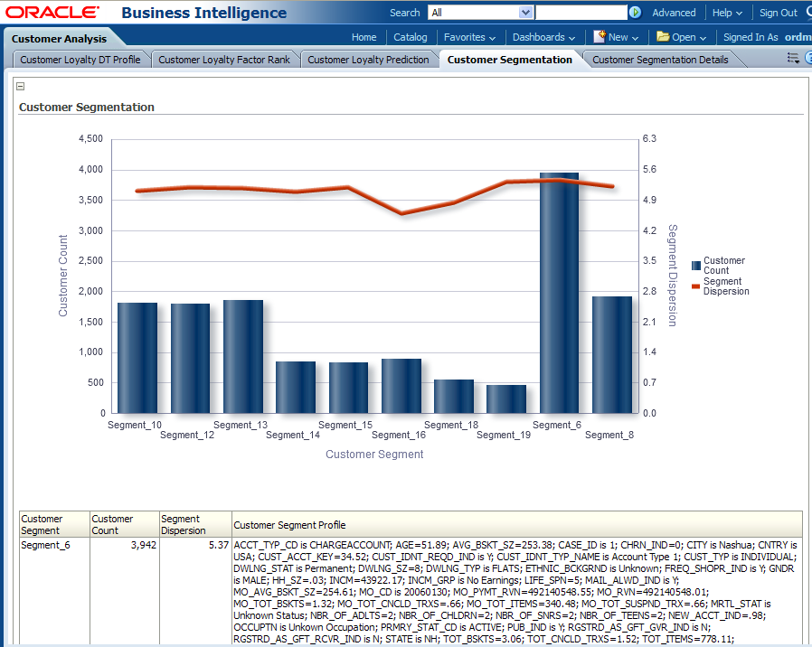Click the Customer Count legend swatch
Viewport: 812px width, 647px height.
click(x=695, y=266)
